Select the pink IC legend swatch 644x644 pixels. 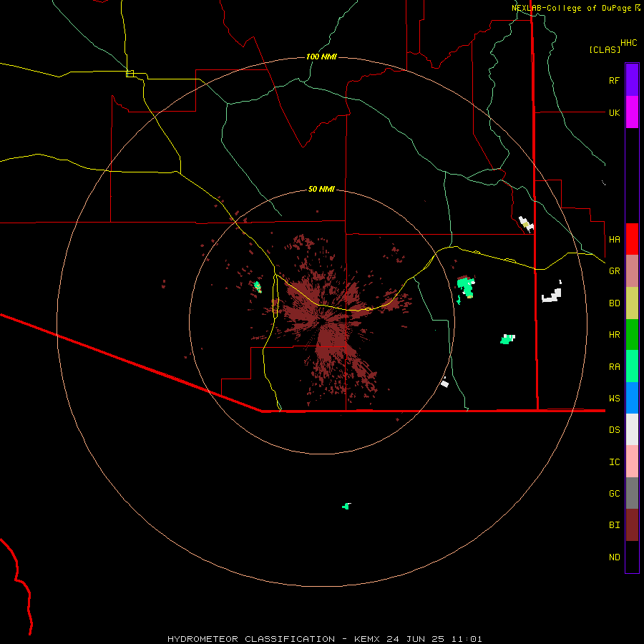pos(632,462)
